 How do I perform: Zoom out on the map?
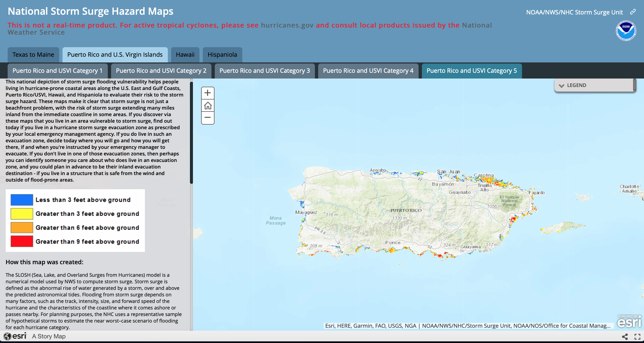tap(208, 118)
